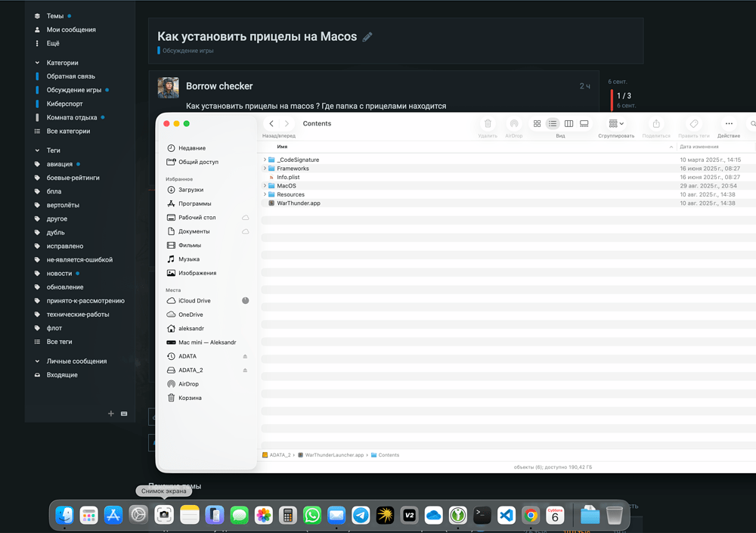Image resolution: width=756 pixels, height=533 pixels.
Task: Collapse the Теги section in forum sidebar
Action: click(x=37, y=150)
